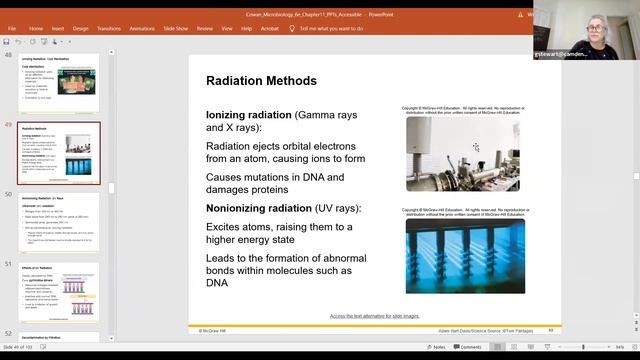
Task: Undo the last action
Action: [x=18, y=42]
